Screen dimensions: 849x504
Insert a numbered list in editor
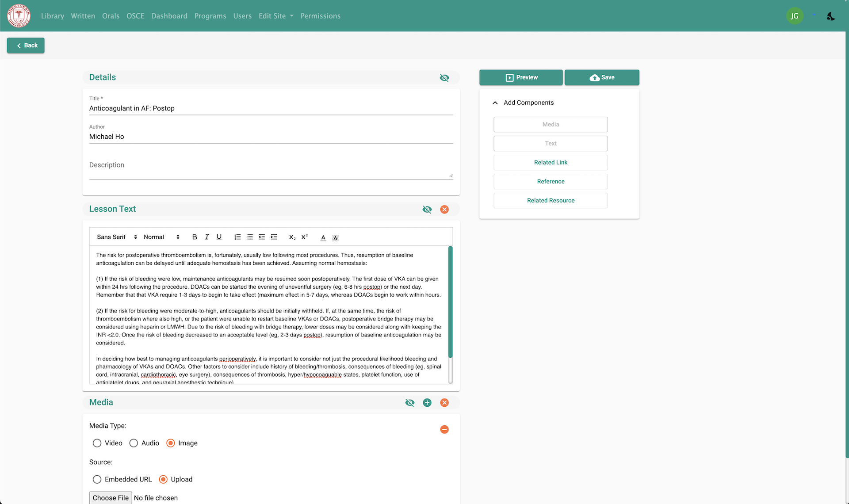(237, 237)
